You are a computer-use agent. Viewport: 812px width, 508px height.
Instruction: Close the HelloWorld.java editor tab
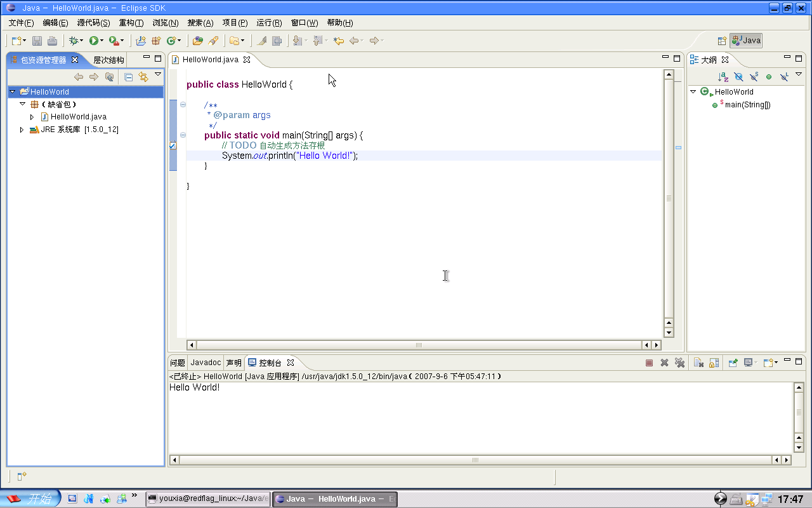(x=247, y=60)
